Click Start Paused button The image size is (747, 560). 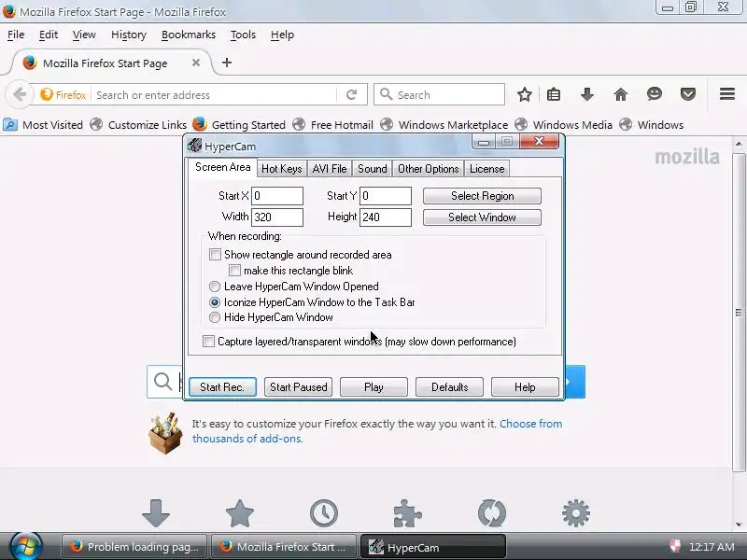coord(298,386)
